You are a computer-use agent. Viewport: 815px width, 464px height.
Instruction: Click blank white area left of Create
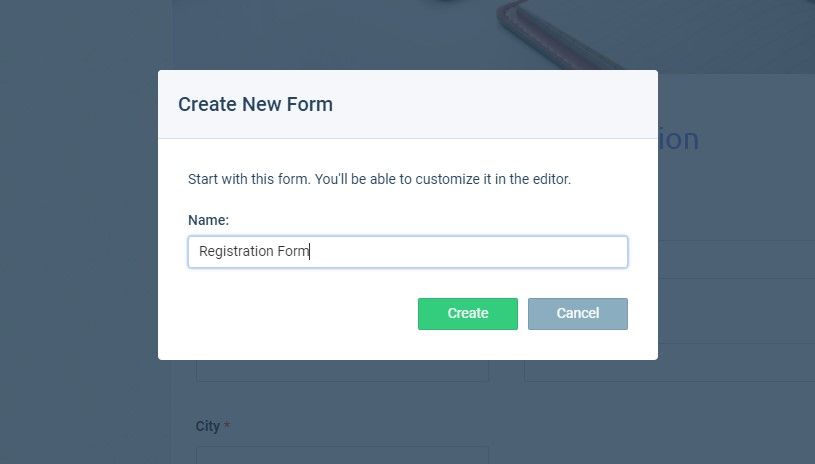pyautogui.click(x=301, y=313)
